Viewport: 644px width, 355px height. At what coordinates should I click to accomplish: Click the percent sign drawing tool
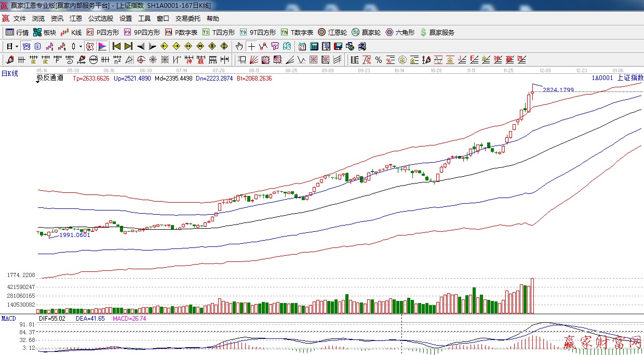pyautogui.click(x=379, y=60)
